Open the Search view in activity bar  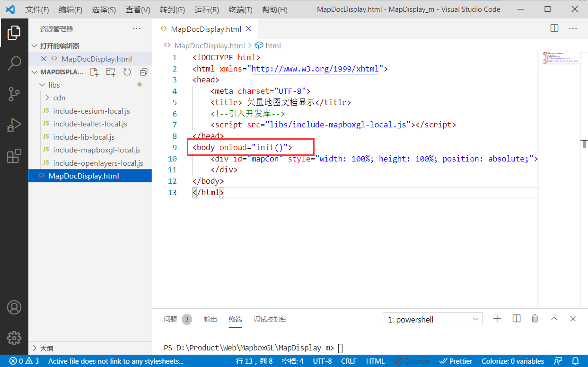tap(14, 63)
